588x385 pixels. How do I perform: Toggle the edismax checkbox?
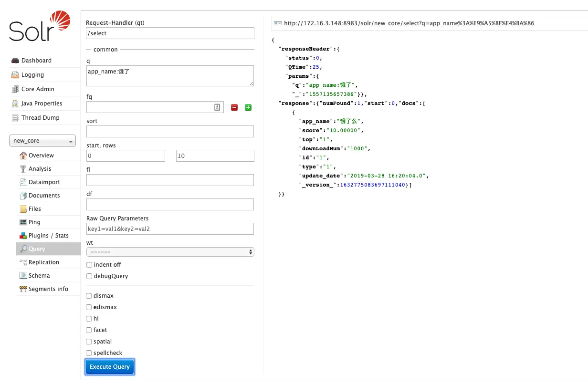pyautogui.click(x=89, y=307)
